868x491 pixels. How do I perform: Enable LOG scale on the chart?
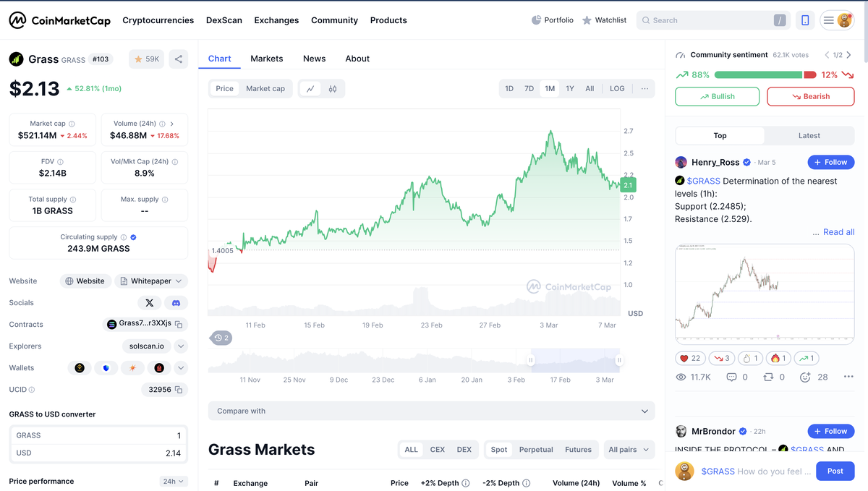[x=617, y=89]
